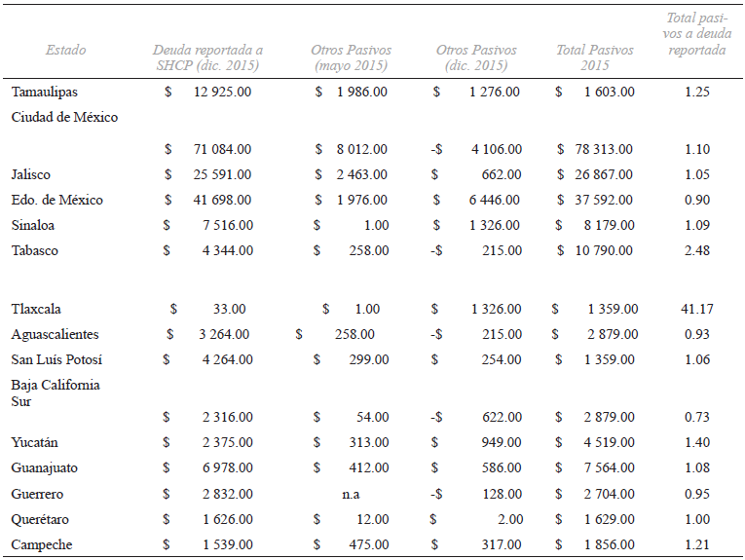Click the Jalisco state cell
The height and width of the screenshot is (560, 745).
[x=31, y=174]
